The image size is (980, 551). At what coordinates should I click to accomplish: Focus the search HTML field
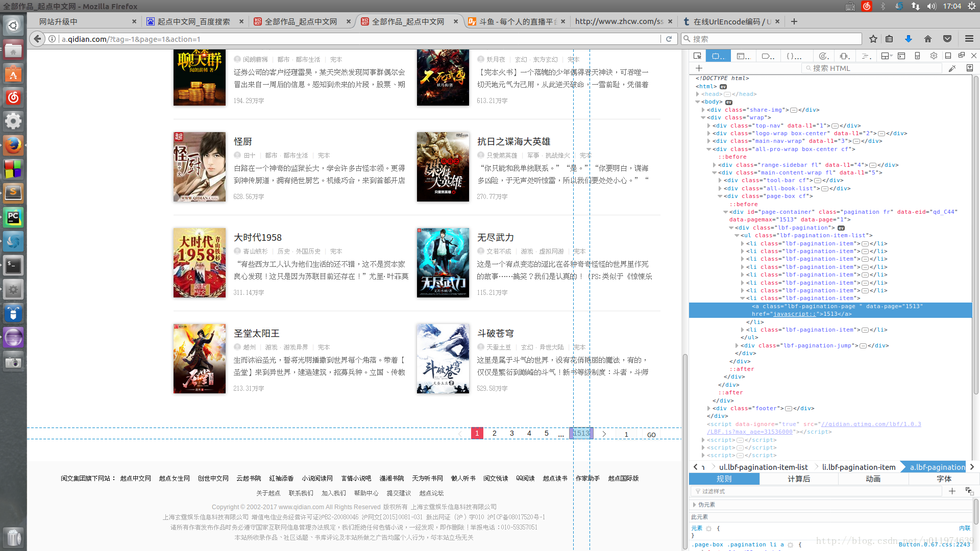(872, 68)
